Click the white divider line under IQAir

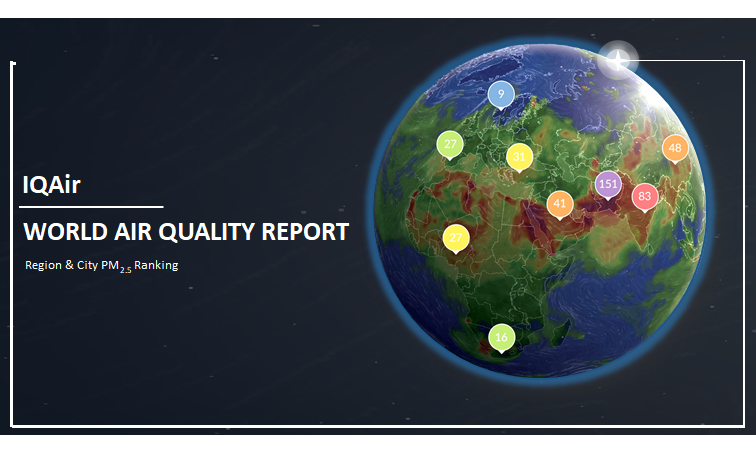tap(91, 207)
